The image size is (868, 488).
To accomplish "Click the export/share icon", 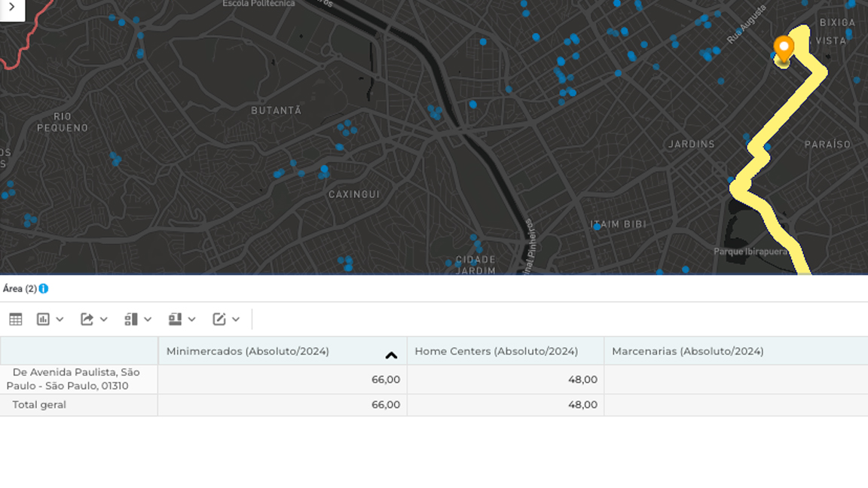I will [87, 319].
